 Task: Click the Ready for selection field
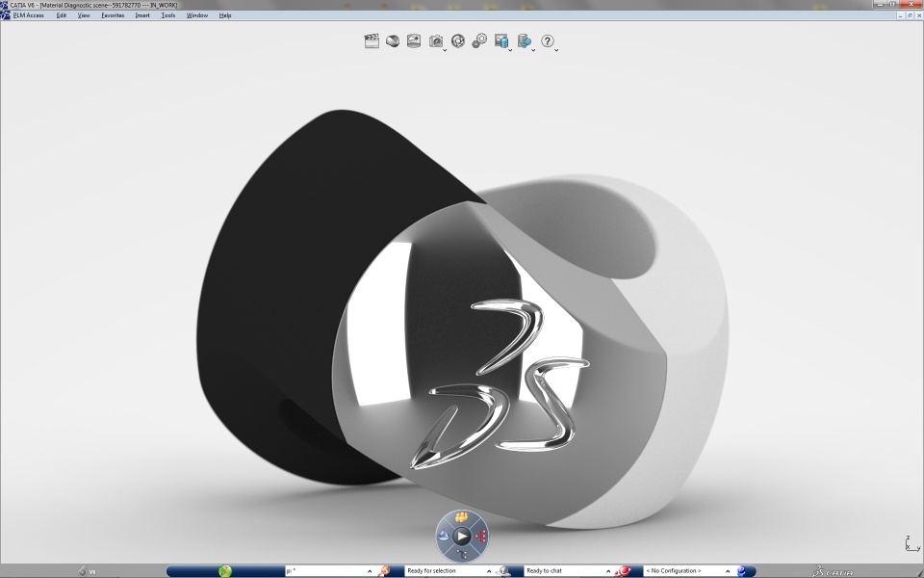pyautogui.click(x=445, y=571)
